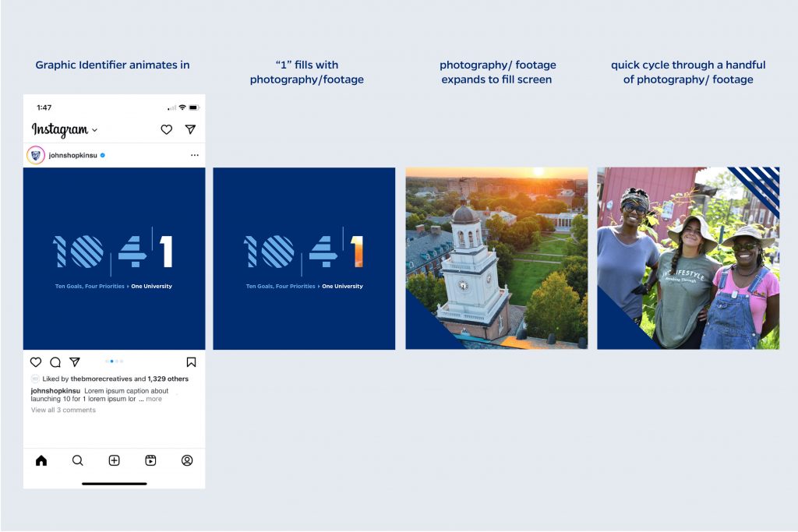The height and width of the screenshot is (532, 798).
Task: Open comments with the speech bubble icon
Action: tap(55, 362)
